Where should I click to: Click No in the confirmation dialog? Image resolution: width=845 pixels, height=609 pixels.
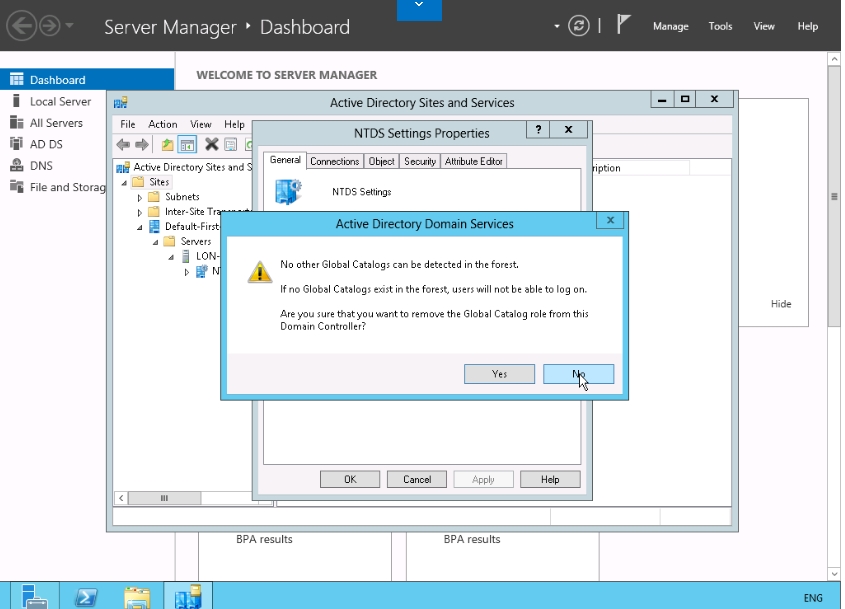point(578,374)
